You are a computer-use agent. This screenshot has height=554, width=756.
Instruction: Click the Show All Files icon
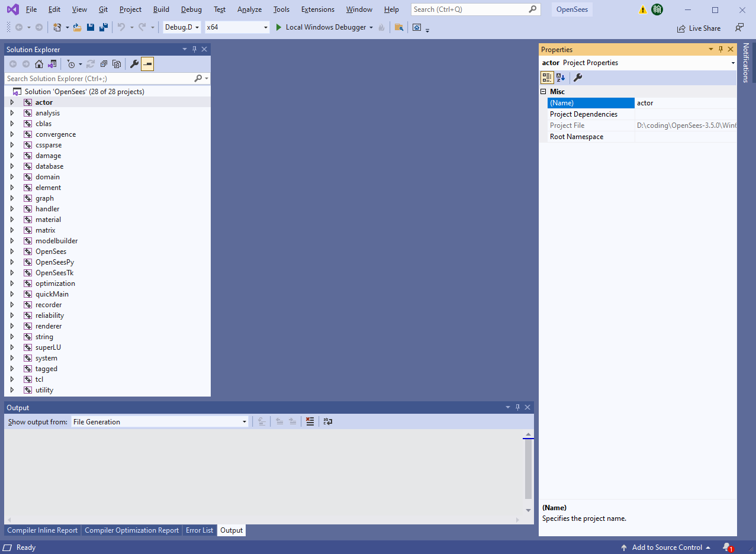117,64
